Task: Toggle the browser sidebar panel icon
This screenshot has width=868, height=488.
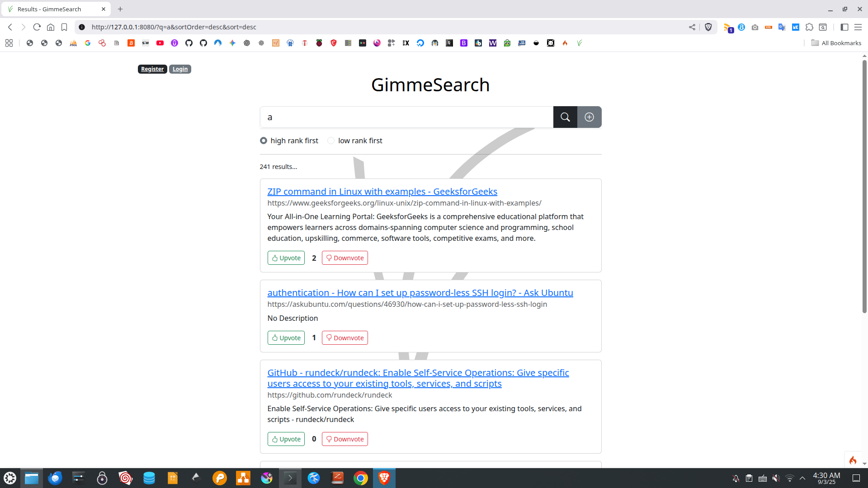Action: pyautogui.click(x=844, y=27)
